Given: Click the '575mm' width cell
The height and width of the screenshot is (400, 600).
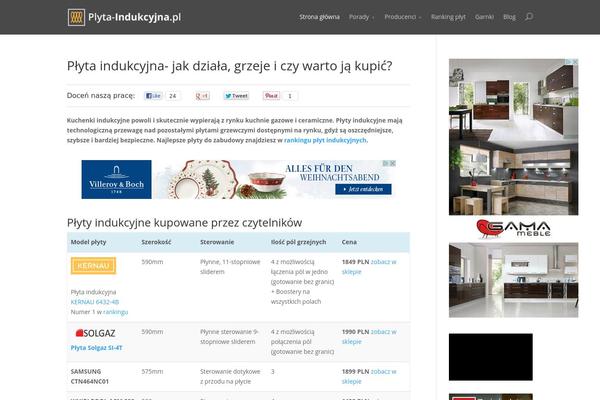Looking at the screenshot, I should pos(152,371).
